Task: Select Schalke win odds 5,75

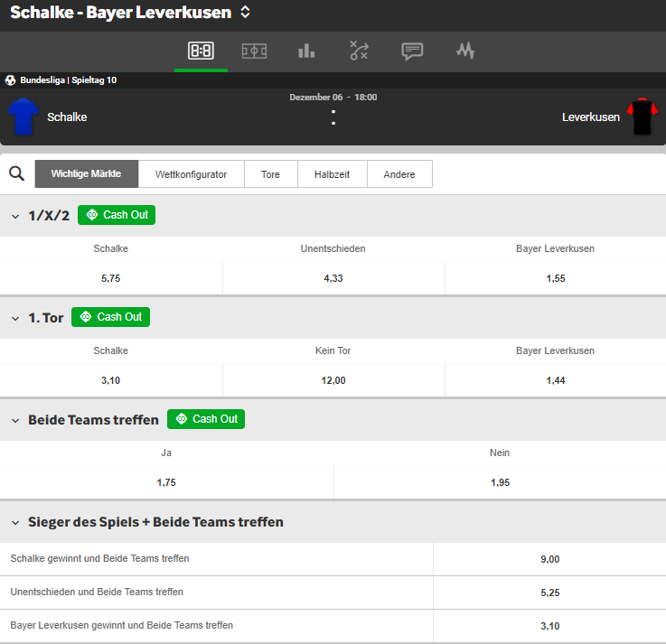Action: (x=111, y=278)
